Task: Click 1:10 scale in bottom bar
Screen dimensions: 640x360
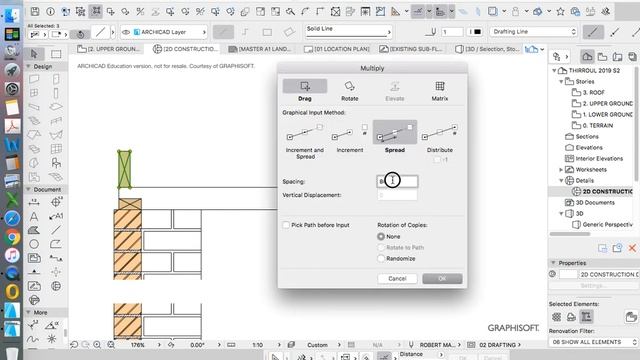Action: (x=258, y=345)
